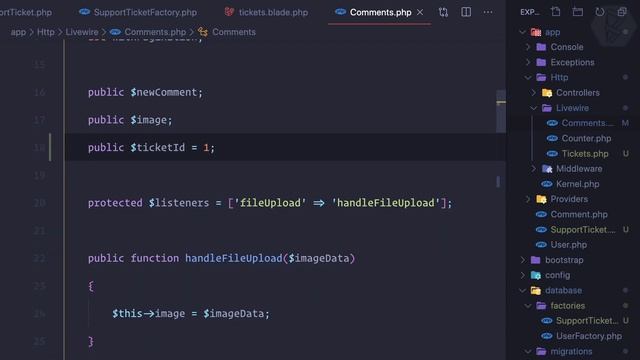Click the PHP icon beside Counter.php
The height and width of the screenshot is (360, 640).
click(552, 138)
